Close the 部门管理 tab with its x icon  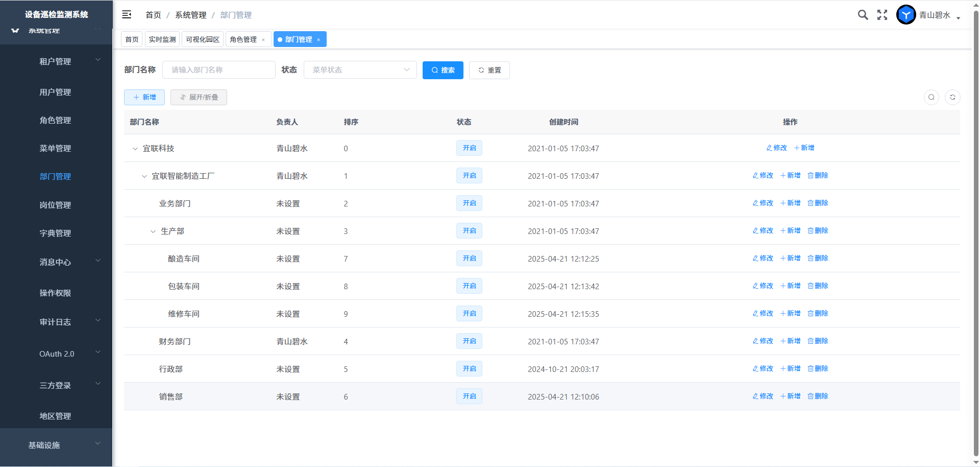click(318, 40)
